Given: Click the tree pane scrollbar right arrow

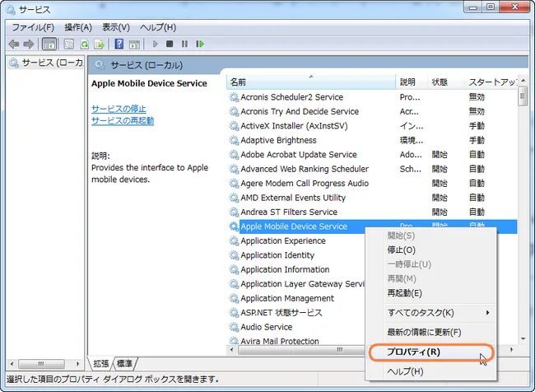Looking at the screenshot, I should coord(78,364).
